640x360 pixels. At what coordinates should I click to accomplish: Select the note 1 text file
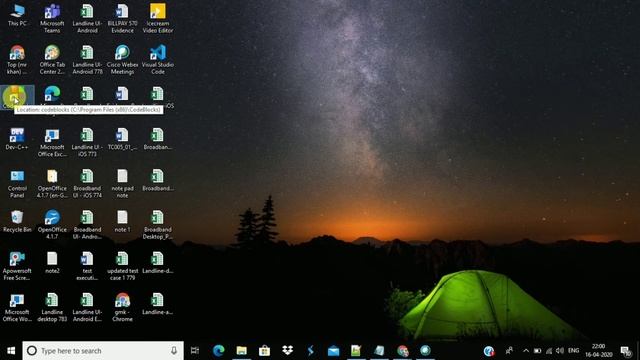tap(122, 221)
